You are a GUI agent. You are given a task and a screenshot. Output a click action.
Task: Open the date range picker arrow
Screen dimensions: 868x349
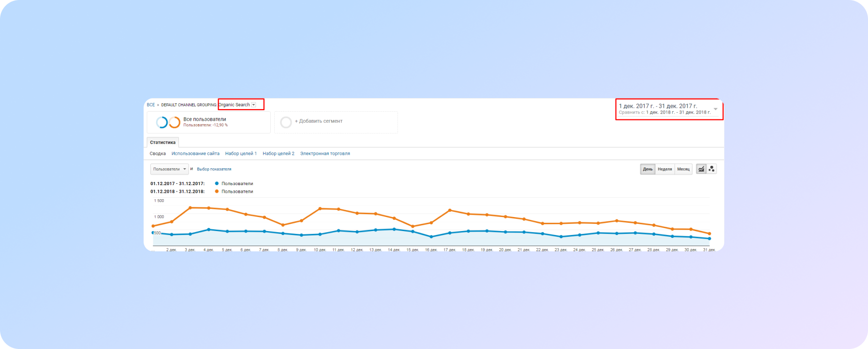(x=716, y=109)
